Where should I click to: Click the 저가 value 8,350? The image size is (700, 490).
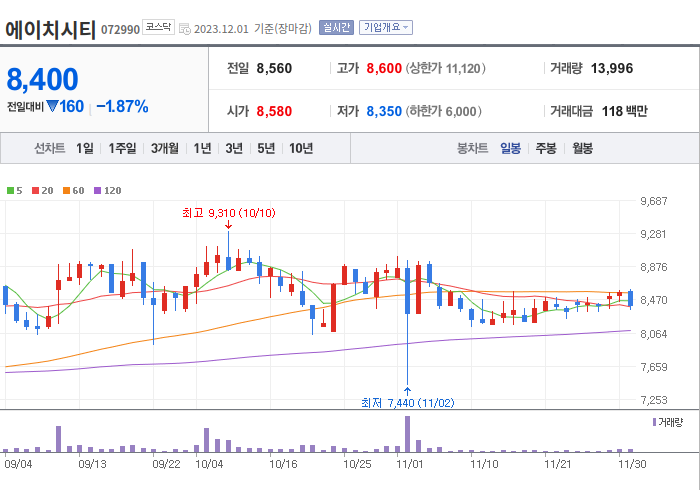point(384,111)
